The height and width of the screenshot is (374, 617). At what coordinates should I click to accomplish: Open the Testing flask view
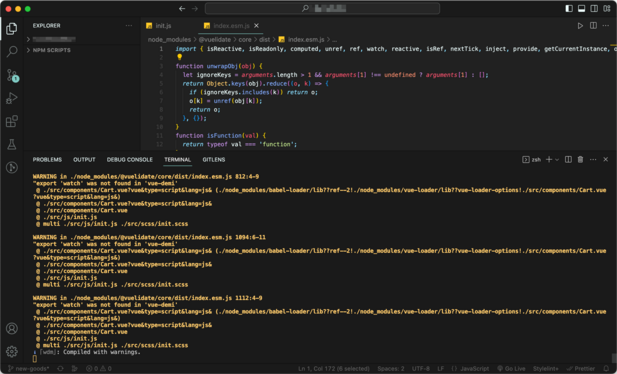[12, 144]
